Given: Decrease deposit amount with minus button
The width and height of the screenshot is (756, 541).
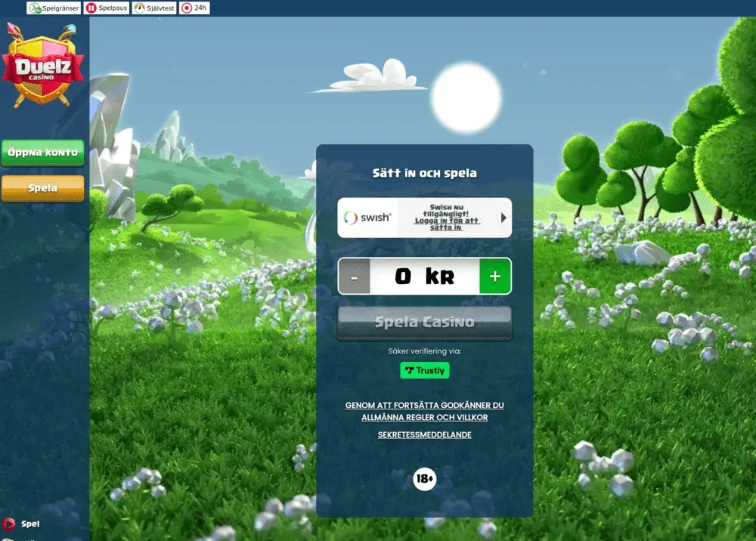Looking at the screenshot, I should [354, 277].
